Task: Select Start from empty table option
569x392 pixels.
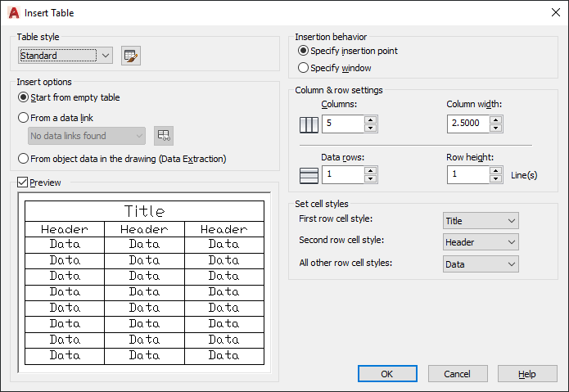Action: click(x=24, y=98)
